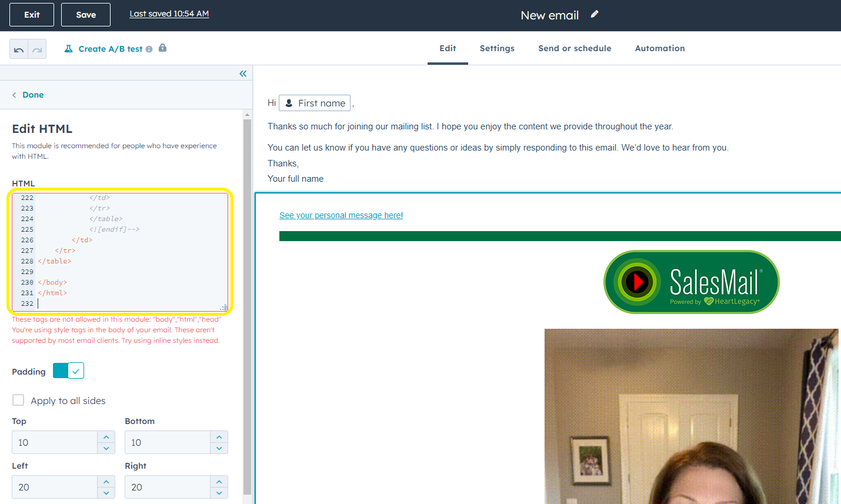Click the undo arrow icon

pyautogui.click(x=19, y=49)
